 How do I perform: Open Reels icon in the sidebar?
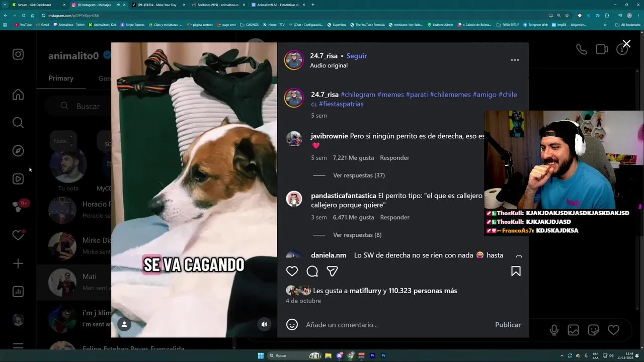(x=18, y=179)
